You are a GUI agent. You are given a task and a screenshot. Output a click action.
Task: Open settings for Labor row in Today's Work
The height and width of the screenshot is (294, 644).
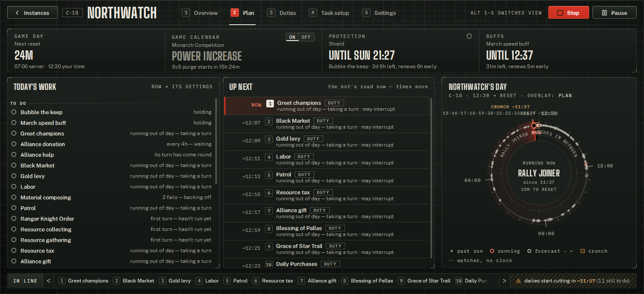[112, 187]
